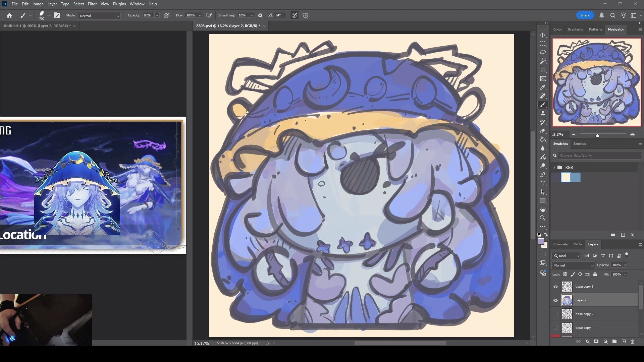Image resolution: width=644 pixels, height=362 pixels.
Task: Switch to the Channels tab
Action: 560,244
